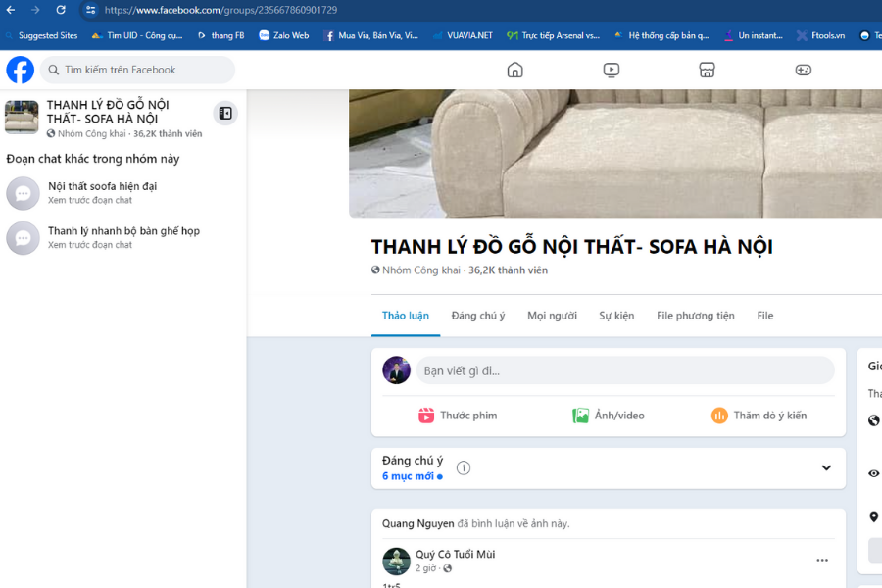This screenshot has height=588, width=882.
Task: Open Marketplace from the top navigation
Action: [x=707, y=70]
